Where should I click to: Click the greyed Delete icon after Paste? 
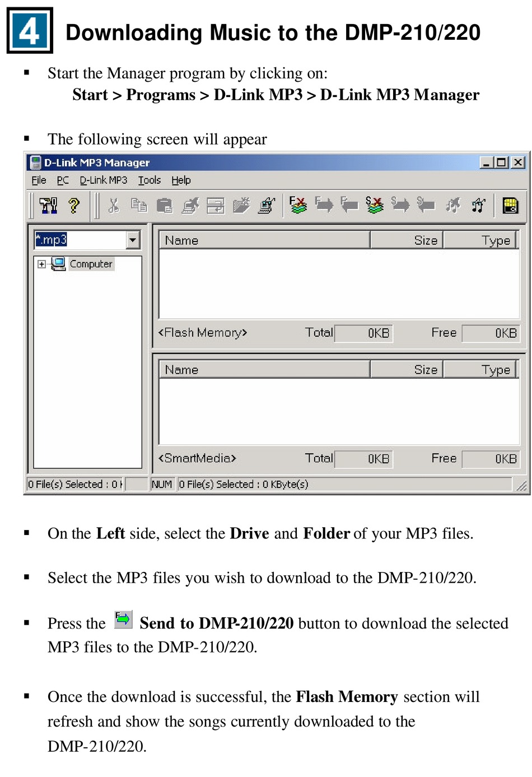click(190, 206)
